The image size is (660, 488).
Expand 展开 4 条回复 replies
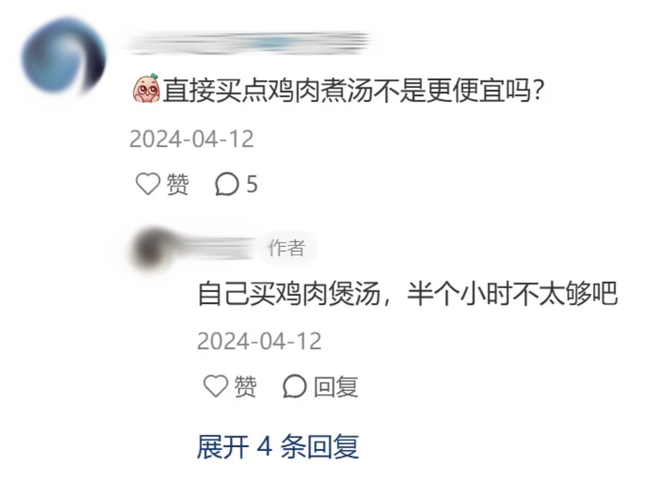[x=278, y=447]
